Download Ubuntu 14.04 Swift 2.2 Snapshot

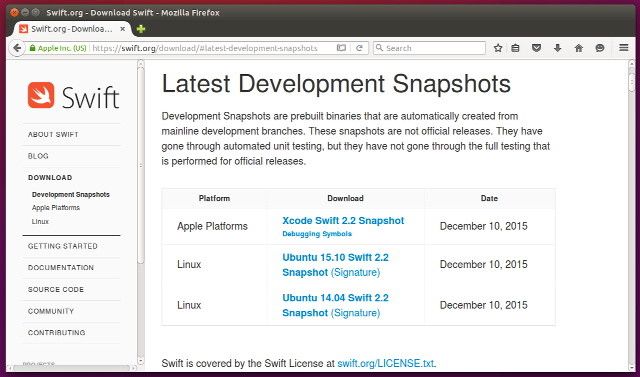pos(335,305)
